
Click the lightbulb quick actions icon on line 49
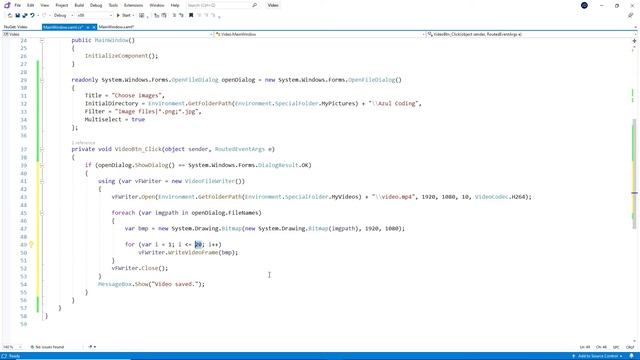point(31,244)
